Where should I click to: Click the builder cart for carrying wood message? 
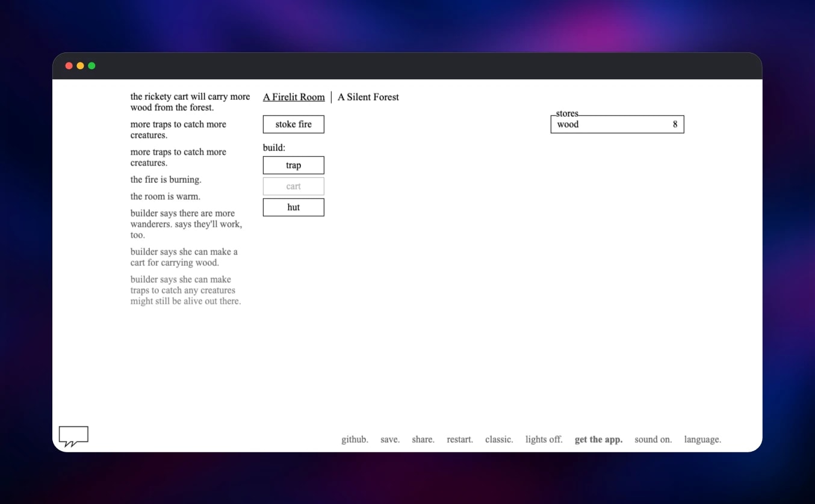(184, 257)
